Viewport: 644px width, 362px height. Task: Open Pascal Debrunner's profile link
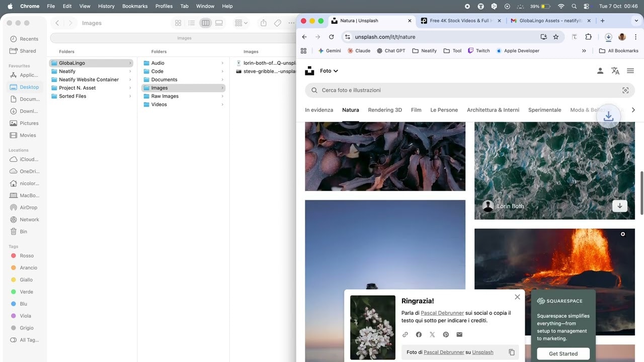(442, 312)
